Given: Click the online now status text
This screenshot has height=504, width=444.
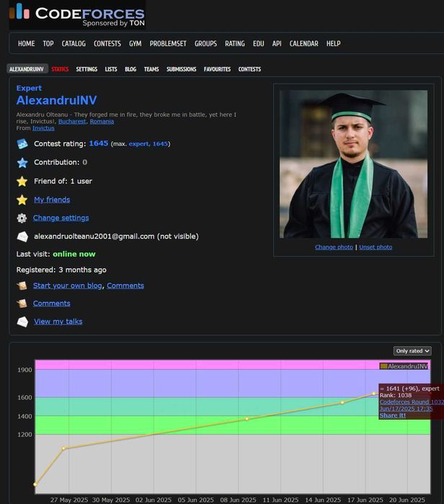Looking at the screenshot, I should tap(74, 255).
